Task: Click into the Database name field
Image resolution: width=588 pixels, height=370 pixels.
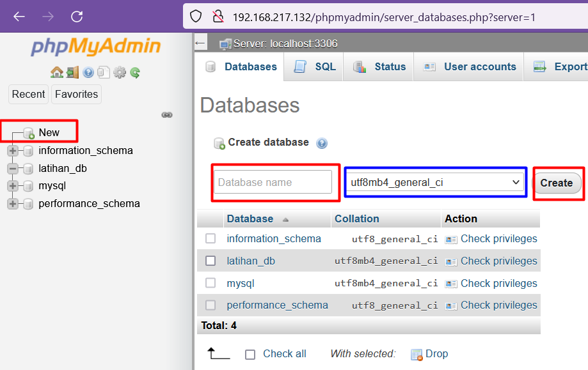Action: pos(273,182)
